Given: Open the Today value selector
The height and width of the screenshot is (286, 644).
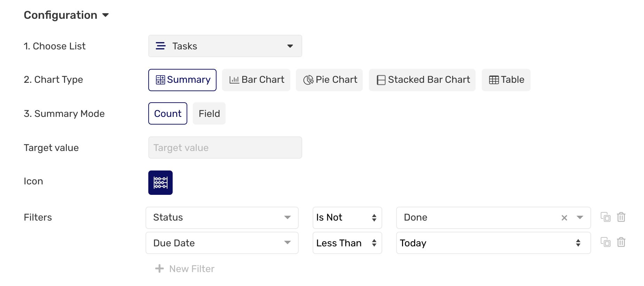Looking at the screenshot, I should pos(578,243).
